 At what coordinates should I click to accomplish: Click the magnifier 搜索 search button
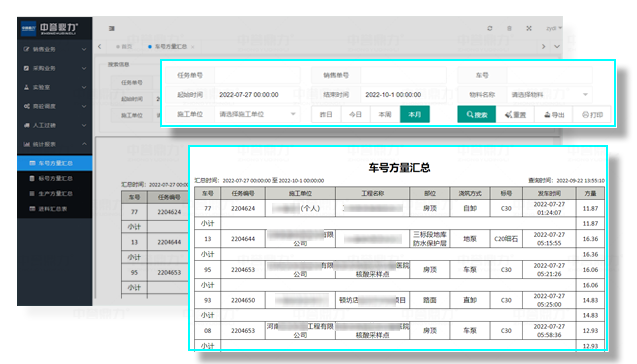tap(477, 115)
